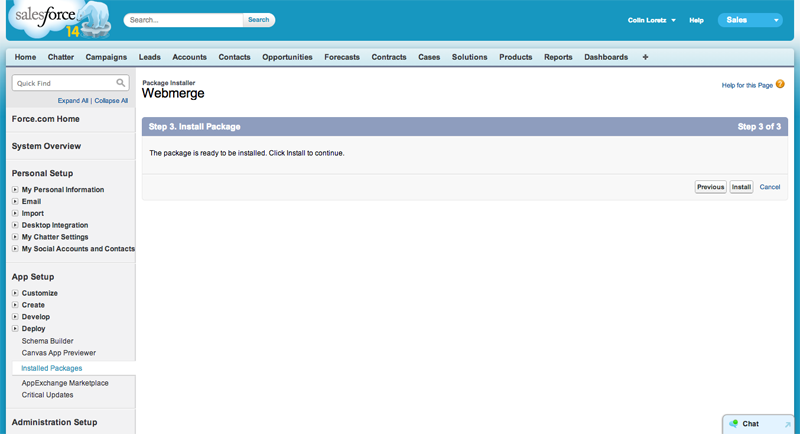The width and height of the screenshot is (800, 434).
Task: Switch to the Opportunities tab
Action: [x=287, y=57]
